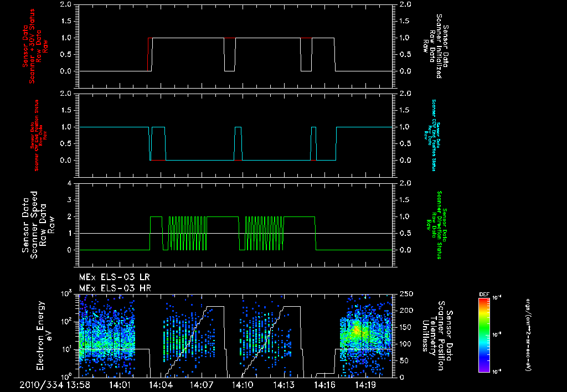This screenshot has height=392, width=567.
Task: Click the red-orange hotspot in the electron spectrogram
Action: [357, 329]
